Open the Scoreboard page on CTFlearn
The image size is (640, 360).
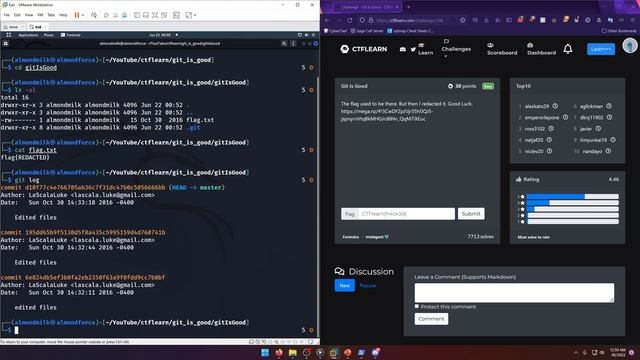[502, 49]
